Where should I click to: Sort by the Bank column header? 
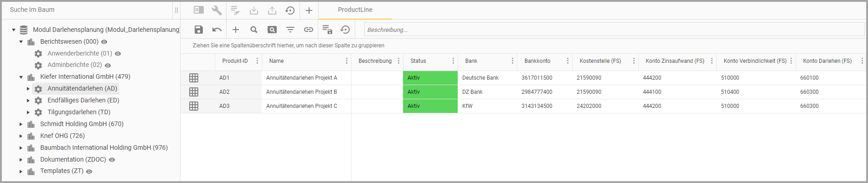point(471,61)
